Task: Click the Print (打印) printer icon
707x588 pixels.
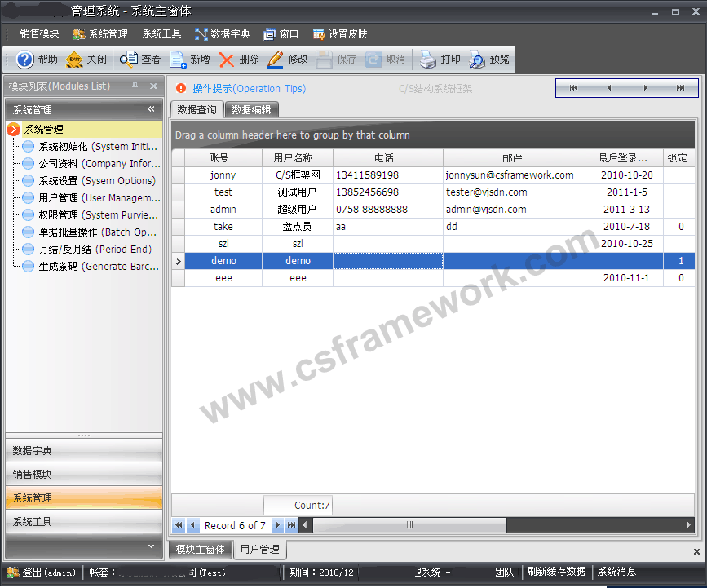Action: coord(428,60)
